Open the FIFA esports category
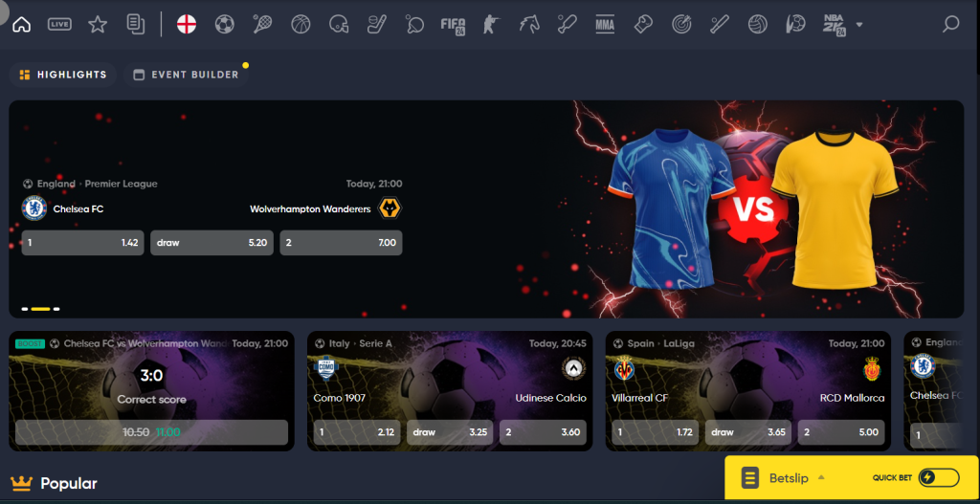The height and width of the screenshot is (504, 980). tap(453, 24)
